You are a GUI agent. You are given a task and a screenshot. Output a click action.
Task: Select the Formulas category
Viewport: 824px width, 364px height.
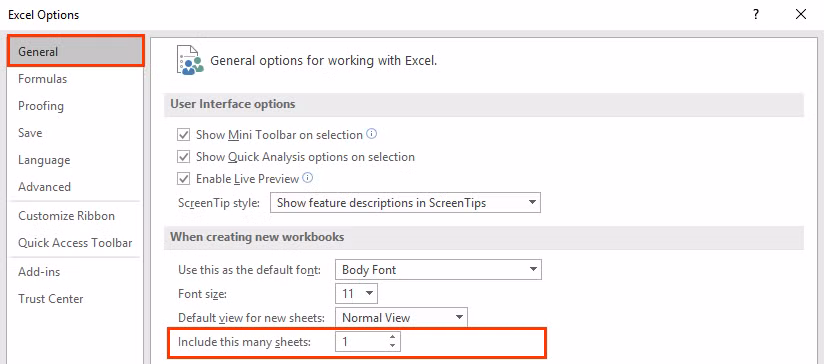[x=43, y=79]
